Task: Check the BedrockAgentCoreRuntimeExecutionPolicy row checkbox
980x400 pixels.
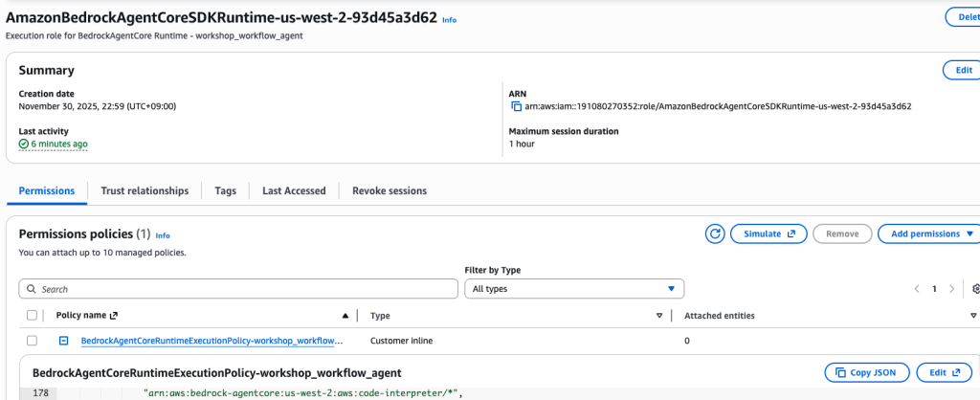Action: [32, 341]
